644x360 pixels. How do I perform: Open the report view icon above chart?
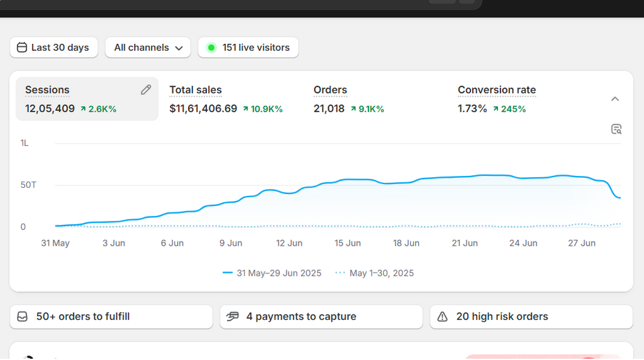tap(616, 129)
